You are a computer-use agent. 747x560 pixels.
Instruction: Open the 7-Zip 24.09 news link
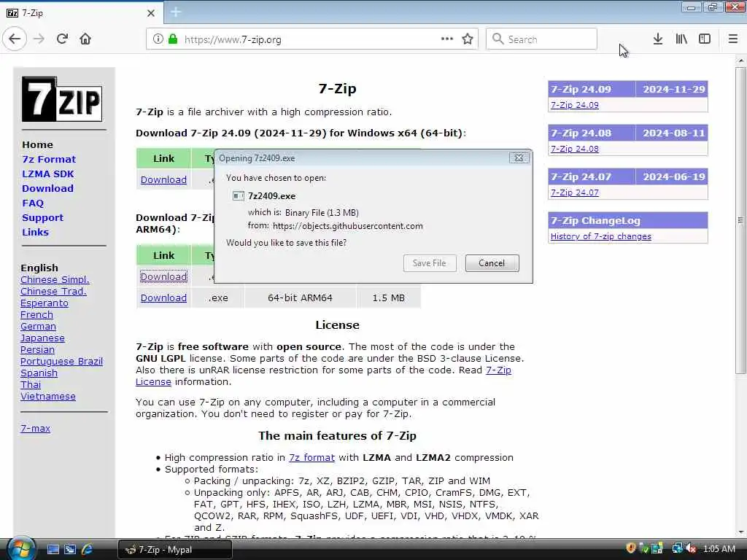(575, 105)
